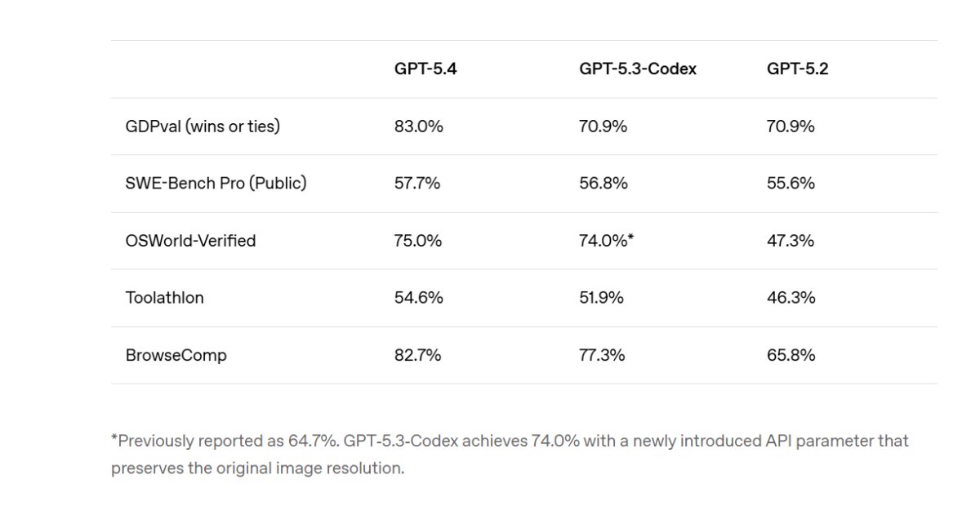Click the 77.3% BrowseComp cell
Viewport: 980px width, 515px height.
coord(602,355)
